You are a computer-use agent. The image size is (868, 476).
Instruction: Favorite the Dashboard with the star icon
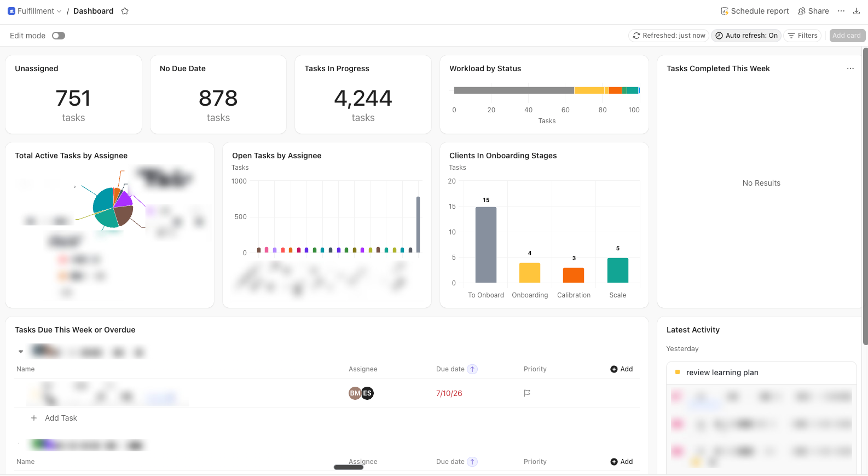pyautogui.click(x=125, y=11)
